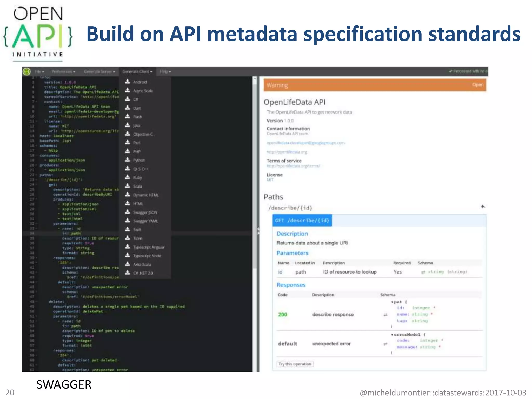Open the openlifedata developer email link
Image resolution: width=532 pixels, height=399 pixels.
(305, 143)
